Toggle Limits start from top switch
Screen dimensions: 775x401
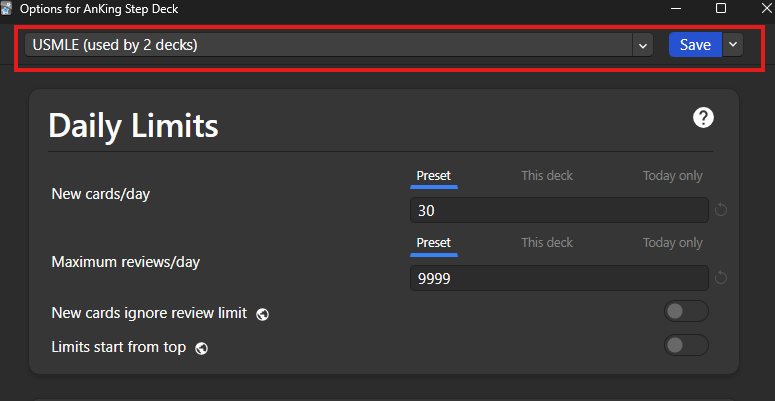click(687, 346)
